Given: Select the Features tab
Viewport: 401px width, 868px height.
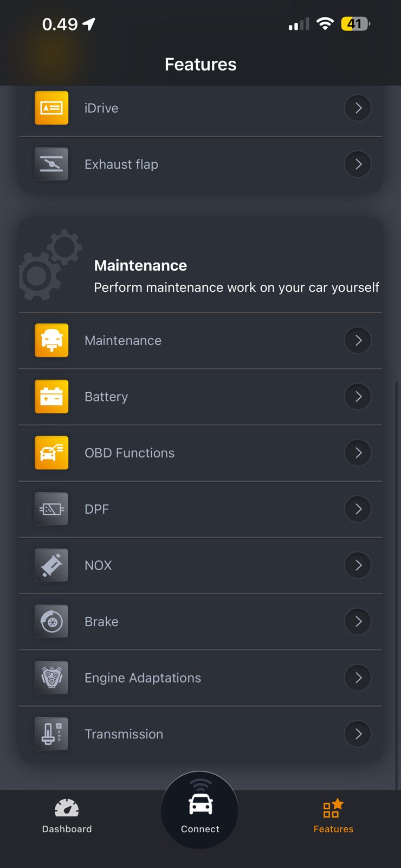Looking at the screenshot, I should [x=333, y=815].
